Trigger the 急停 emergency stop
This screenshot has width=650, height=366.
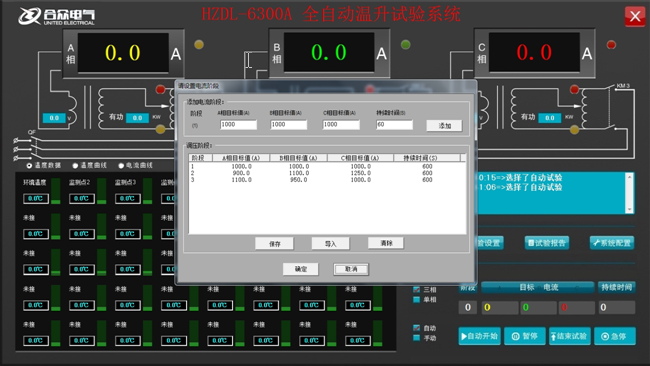click(x=615, y=336)
